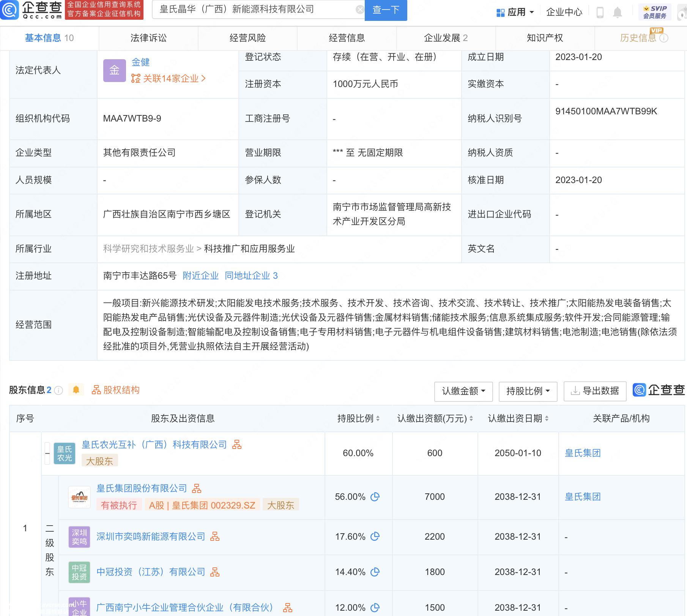Click A股 | 皇氏集团 002329.SZ tag
The image size is (687, 616).
pyautogui.click(x=202, y=505)
